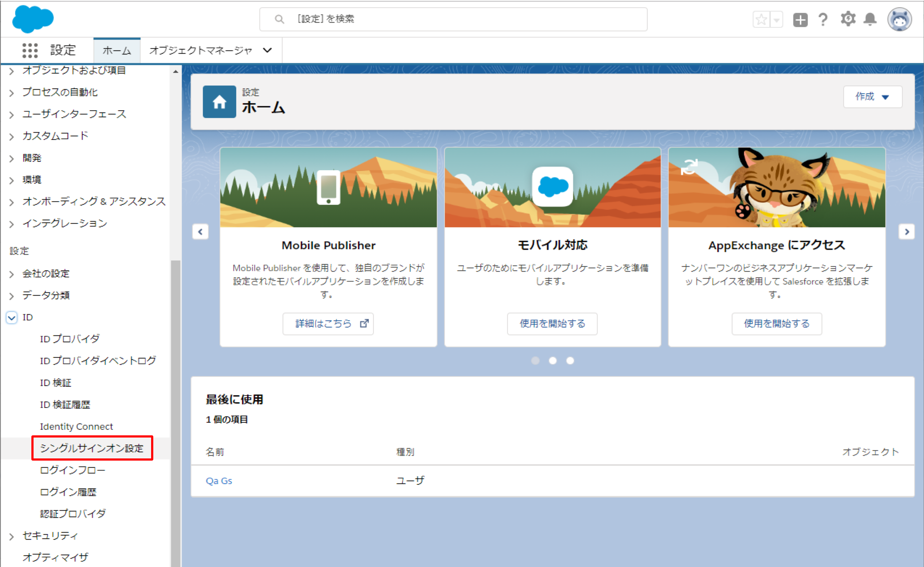
Task: Select the ホーム tab
Action: click(117, 50)
